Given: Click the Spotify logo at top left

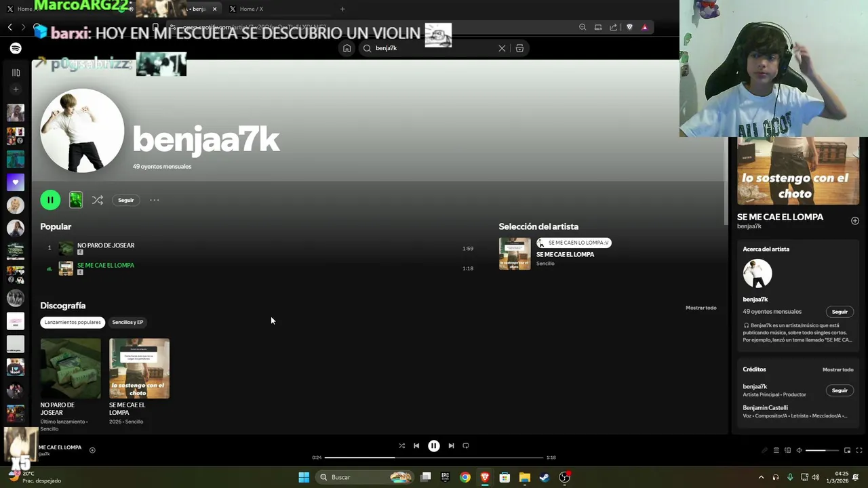Looking at the screenshot, I should 16,48.
